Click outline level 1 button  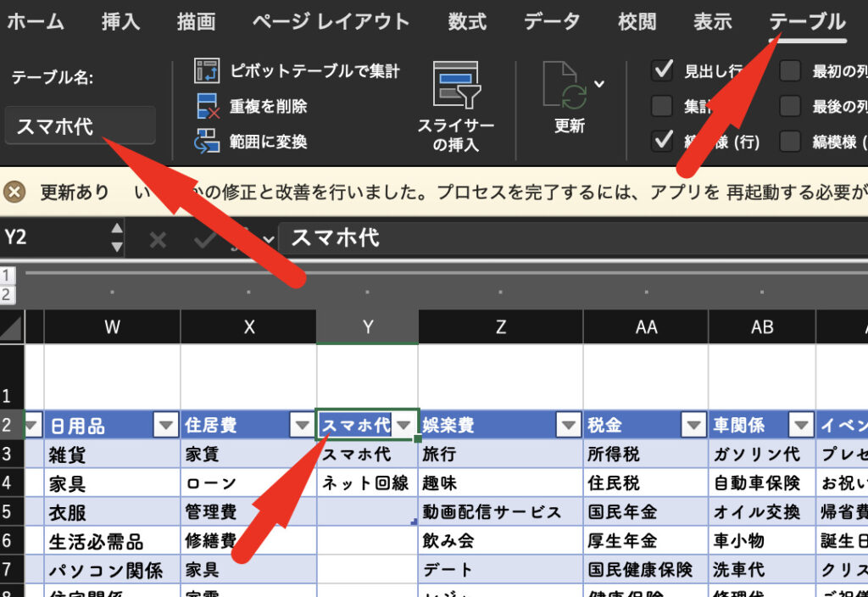pos(8,275)
